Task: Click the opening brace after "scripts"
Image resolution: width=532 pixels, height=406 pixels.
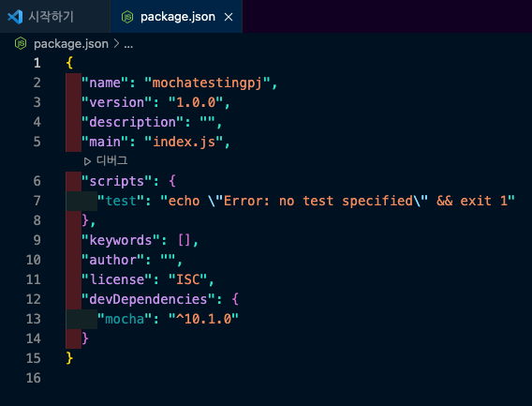Action: coord(172,181)
